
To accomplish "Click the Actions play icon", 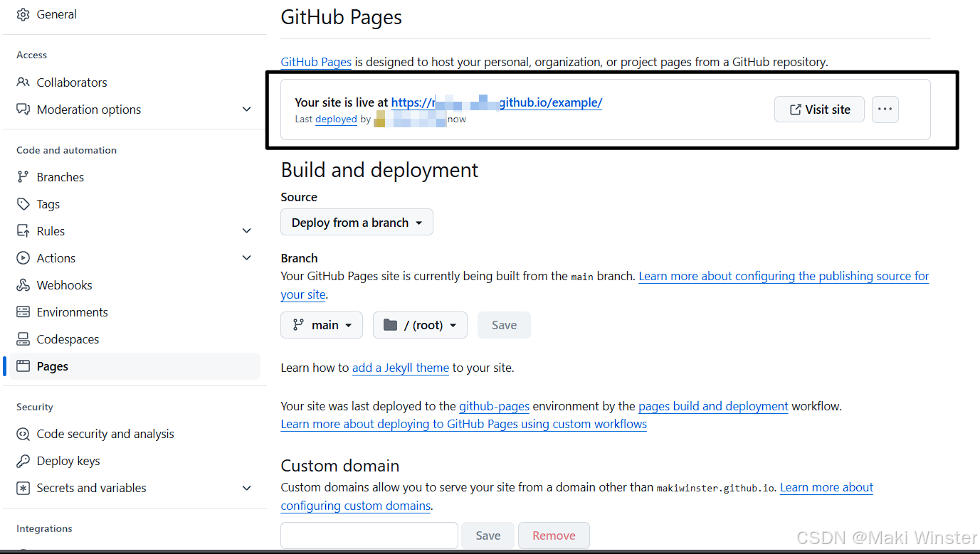I will [x=23, y=258].
